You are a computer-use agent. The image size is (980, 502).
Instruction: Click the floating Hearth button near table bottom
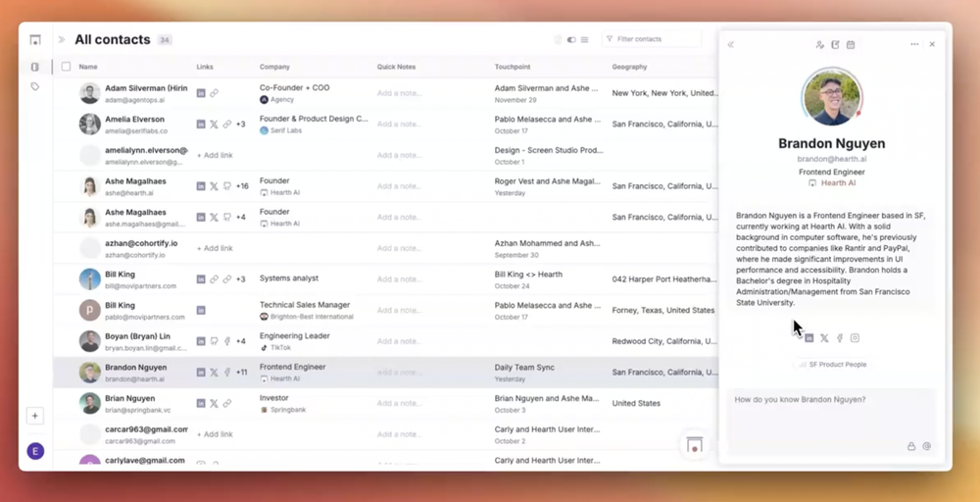[695, 445]
